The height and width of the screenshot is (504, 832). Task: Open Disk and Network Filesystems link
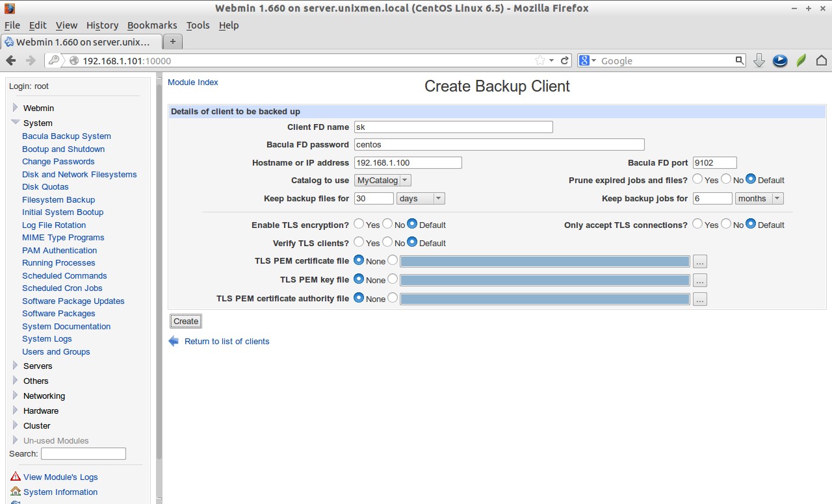coord(79,174)
